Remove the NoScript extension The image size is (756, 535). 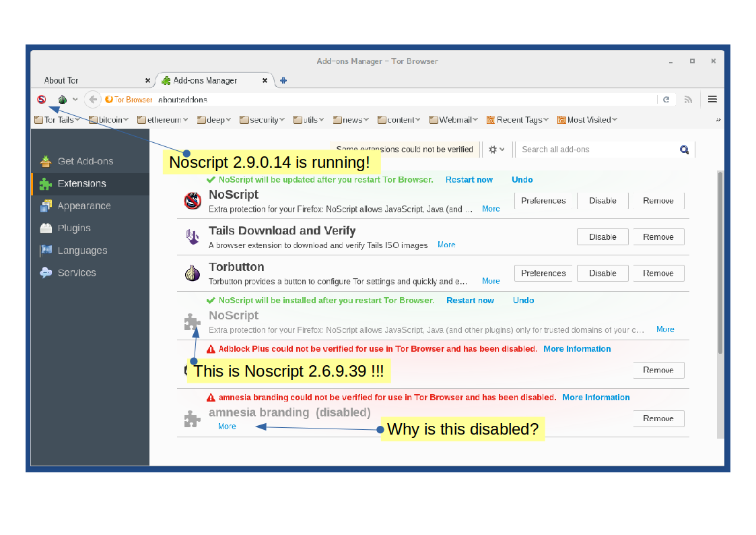pos(658,201)
